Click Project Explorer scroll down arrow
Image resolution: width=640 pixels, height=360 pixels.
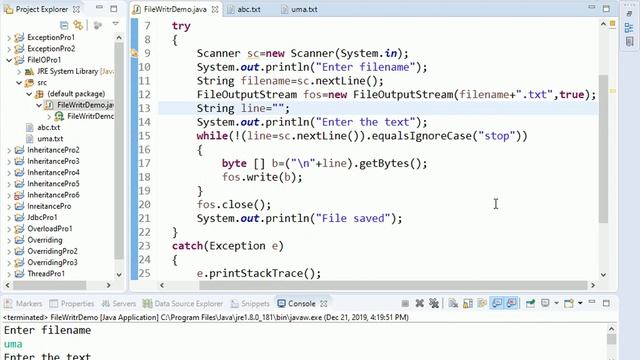[x=119, y=275]
